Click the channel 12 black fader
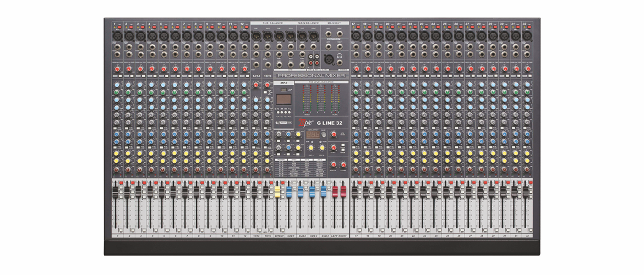The width and height of the screenshot is (644, 275). coord(243,190)
